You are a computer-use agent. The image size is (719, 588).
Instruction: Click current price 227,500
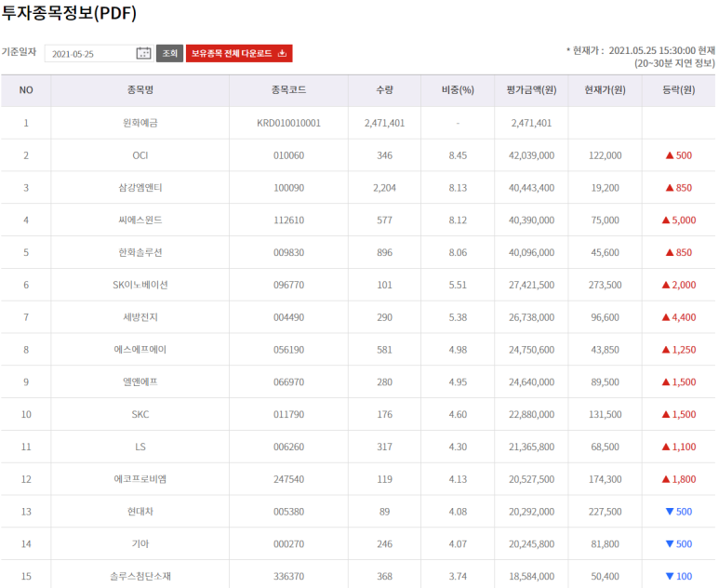[606, 512]
